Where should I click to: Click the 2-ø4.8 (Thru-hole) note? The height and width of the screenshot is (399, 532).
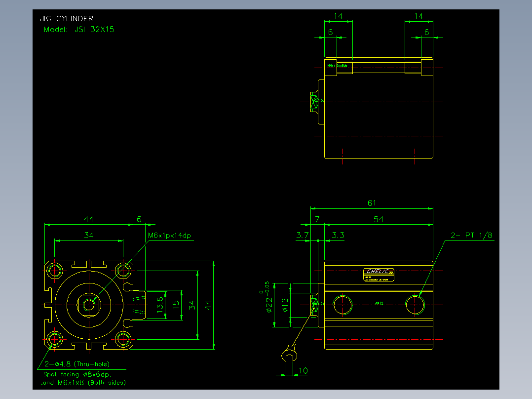(77, 364)
